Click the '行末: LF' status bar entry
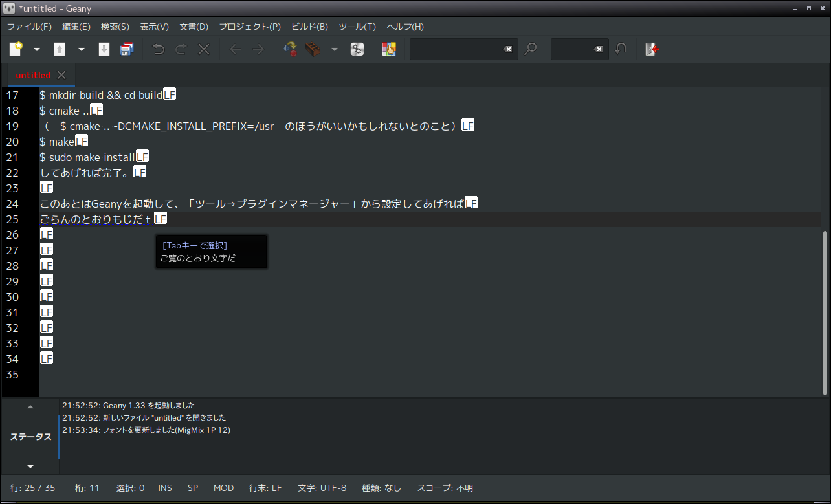The image size is (831, 504). (x=265, y=488)
